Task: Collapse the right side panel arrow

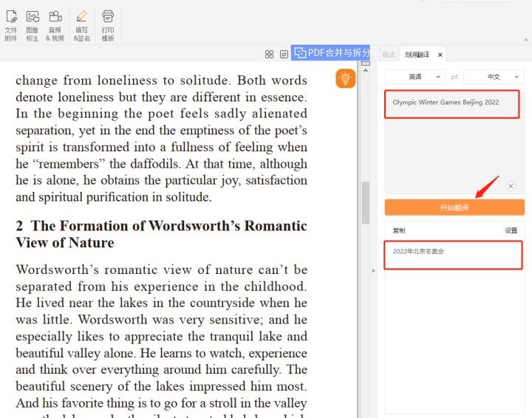Action: [x=372, y=271]
